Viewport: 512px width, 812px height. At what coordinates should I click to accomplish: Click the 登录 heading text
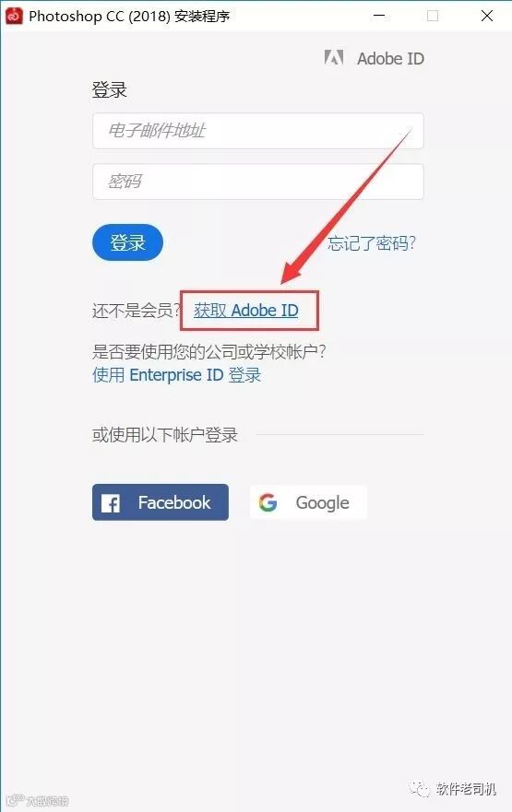(x=110, y=90)
